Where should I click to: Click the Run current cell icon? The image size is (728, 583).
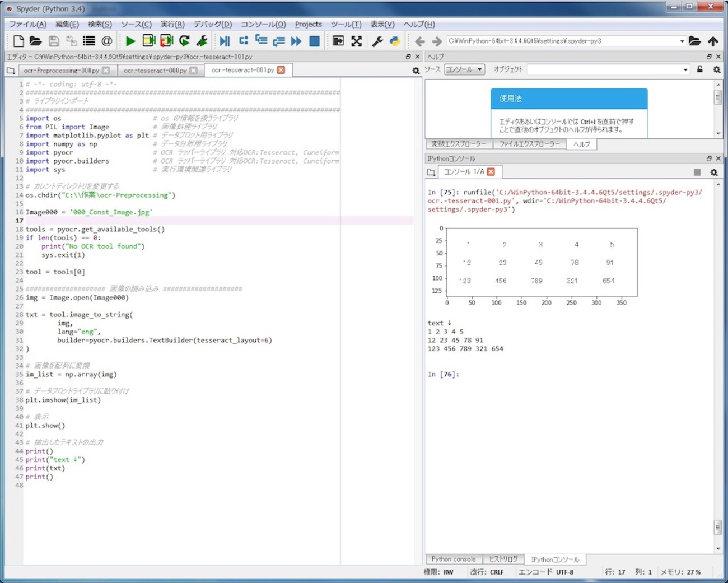coord(148,41)
